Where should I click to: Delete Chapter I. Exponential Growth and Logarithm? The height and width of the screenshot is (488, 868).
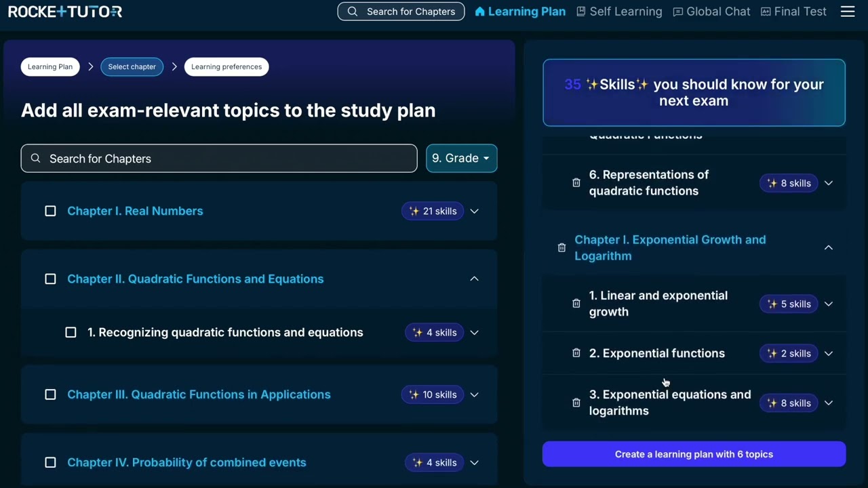click(561, 248)
